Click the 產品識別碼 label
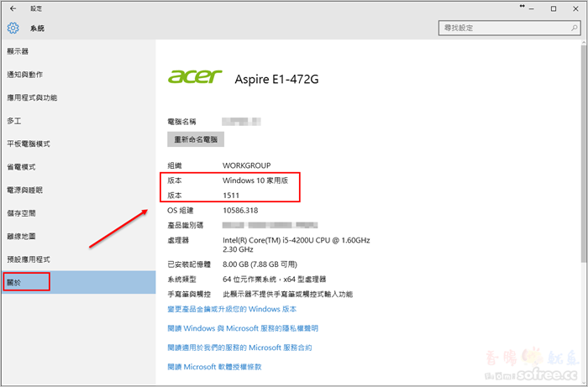Viewport: 588px width, 387px height. [186, 226]
